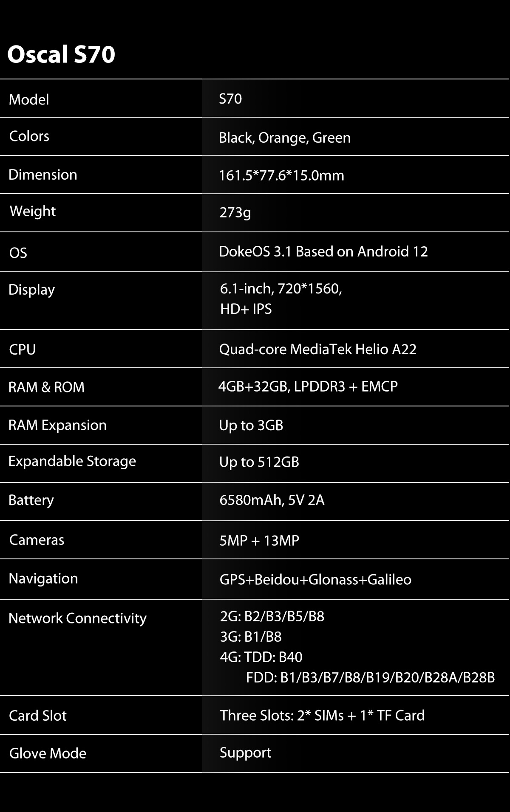Click the Up to 3GB value
This screenshot has width=510, height=812.
pyautogui.click(x=251, y=425)
